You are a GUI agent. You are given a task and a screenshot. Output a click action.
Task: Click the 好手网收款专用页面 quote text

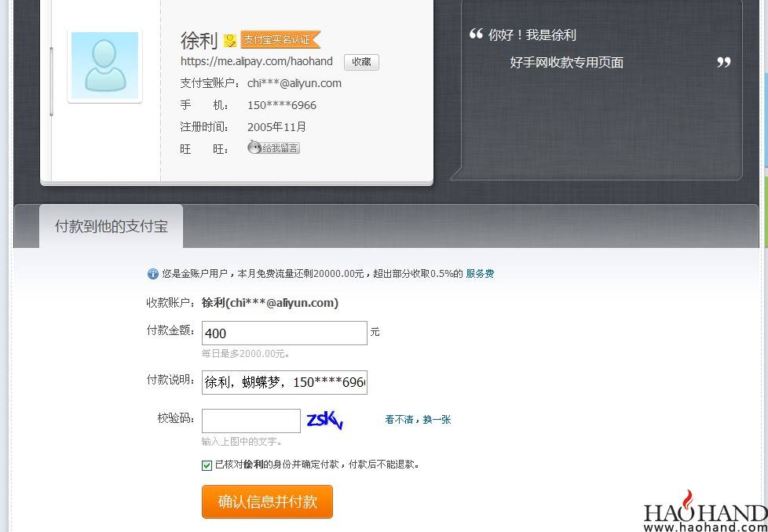click(567, 63)
